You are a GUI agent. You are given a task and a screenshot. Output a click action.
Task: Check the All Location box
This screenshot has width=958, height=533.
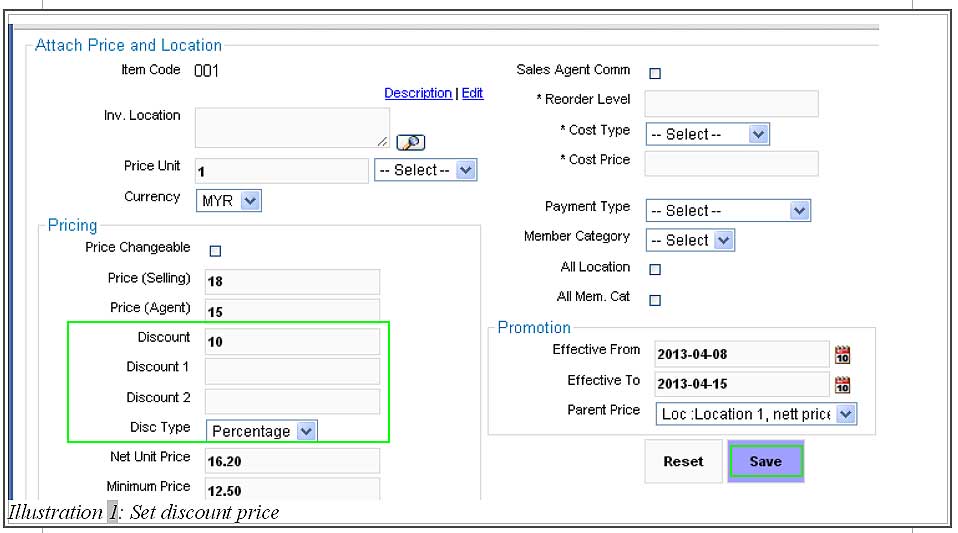pos(655,270)
